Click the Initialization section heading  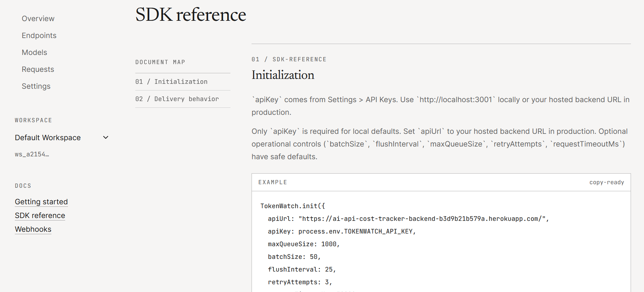click(x=283, y=75)
